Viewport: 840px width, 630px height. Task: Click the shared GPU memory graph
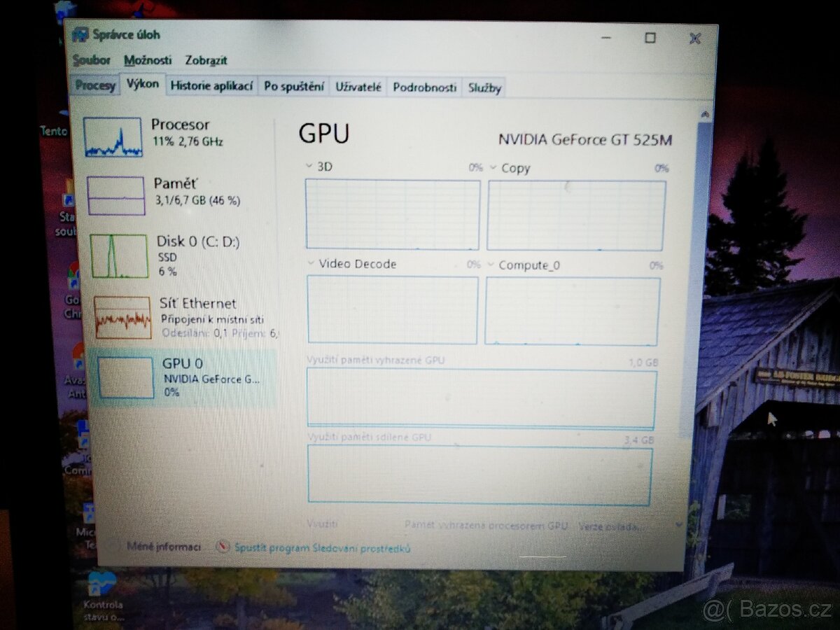[x=479, y=475]
